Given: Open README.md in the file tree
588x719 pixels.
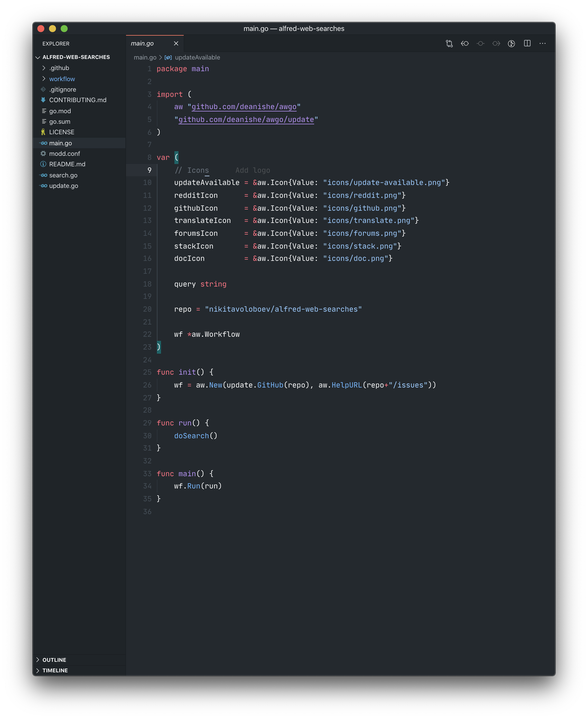Looking at the screenshot, I should point(67,164).
